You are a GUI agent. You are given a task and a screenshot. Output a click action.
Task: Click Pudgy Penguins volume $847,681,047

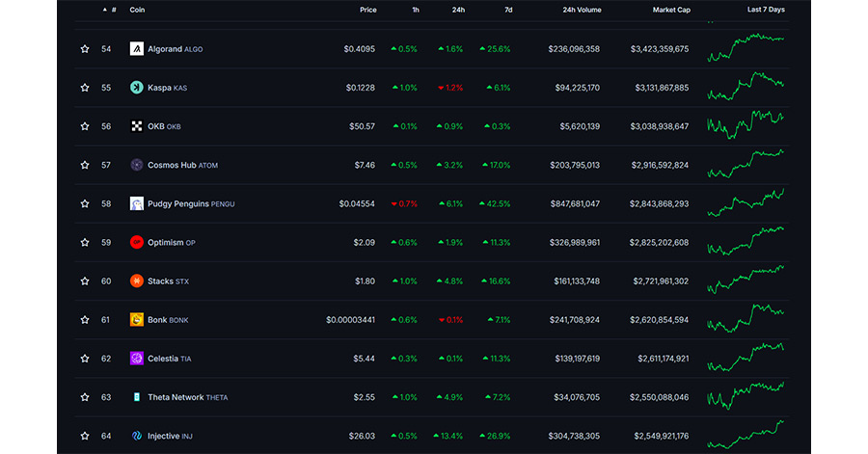point(575,204)
